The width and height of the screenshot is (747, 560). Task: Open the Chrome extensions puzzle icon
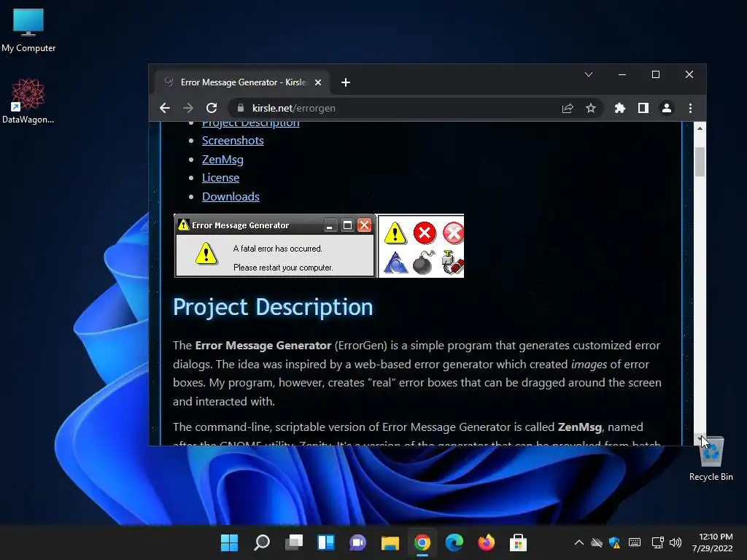click(x=620, y=108)
